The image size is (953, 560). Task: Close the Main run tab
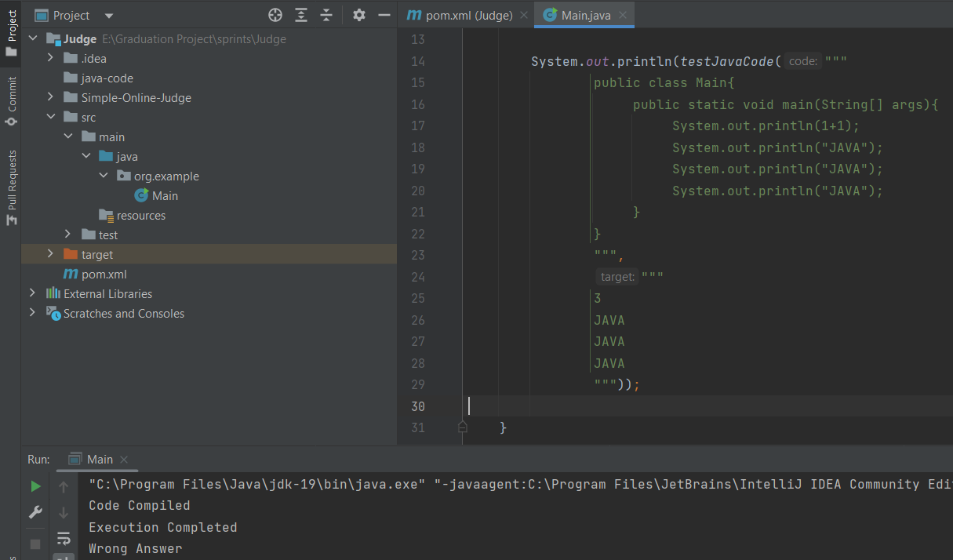pyautogui.click(x=124, y=460)
